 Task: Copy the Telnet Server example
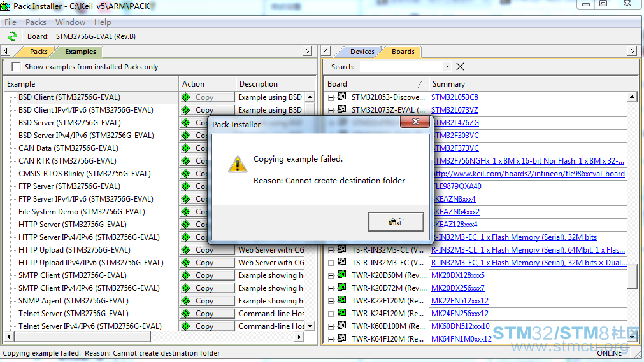point(208,314)
